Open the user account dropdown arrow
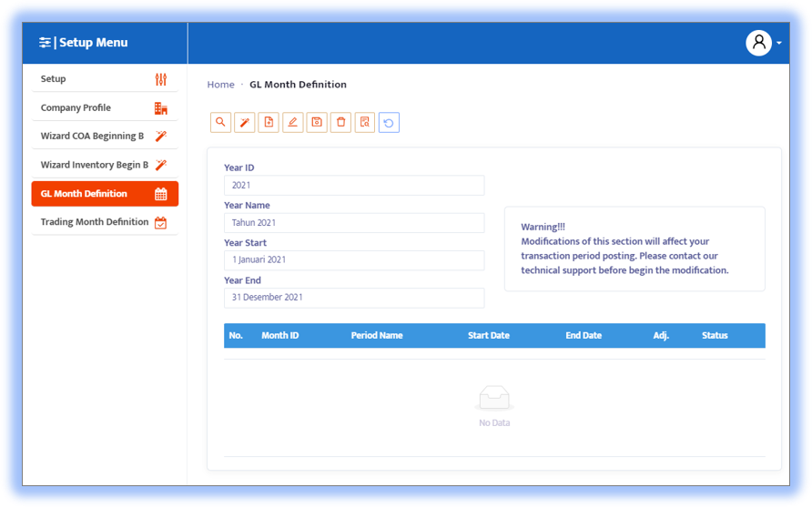This screenshot has width=812, height=508. (x=779, y=44)
